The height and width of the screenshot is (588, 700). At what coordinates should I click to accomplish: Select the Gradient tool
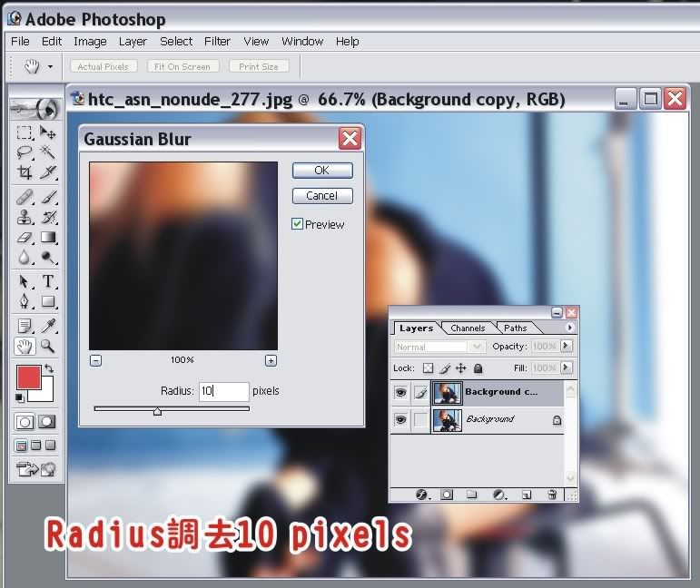[x=48, y=238]
